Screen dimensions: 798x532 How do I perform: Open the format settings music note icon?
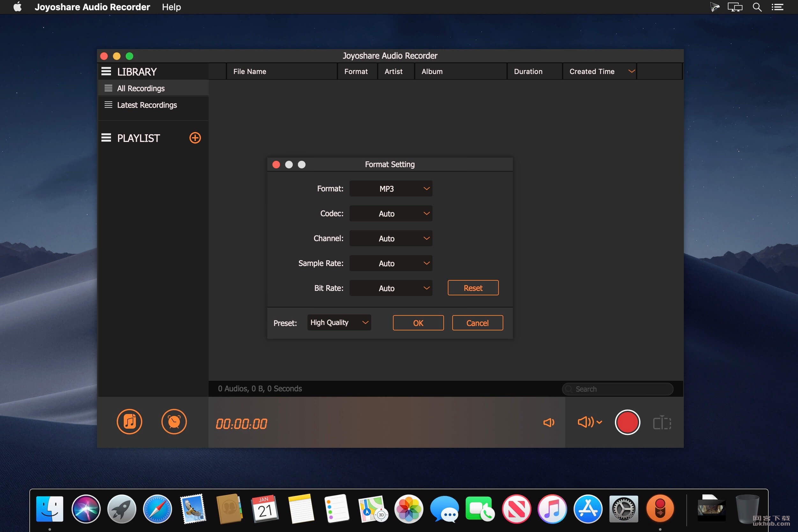tap(129, 422)
